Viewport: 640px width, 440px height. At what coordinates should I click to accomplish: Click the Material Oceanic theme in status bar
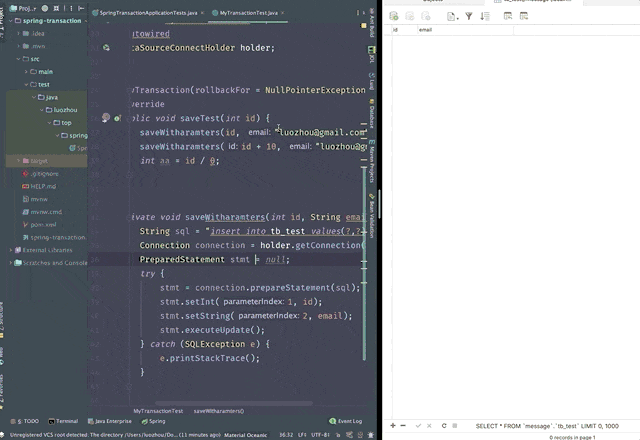245,435
